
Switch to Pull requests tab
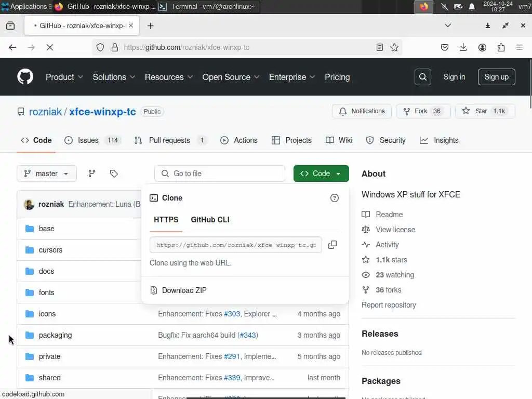170,140
